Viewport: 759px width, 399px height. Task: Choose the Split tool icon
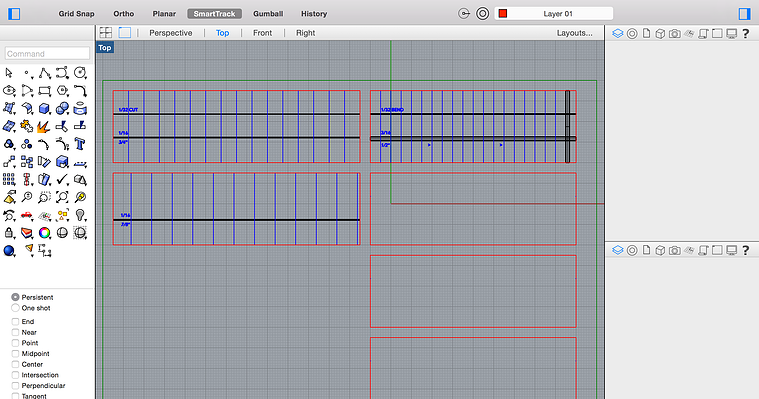tap(80, 126)
